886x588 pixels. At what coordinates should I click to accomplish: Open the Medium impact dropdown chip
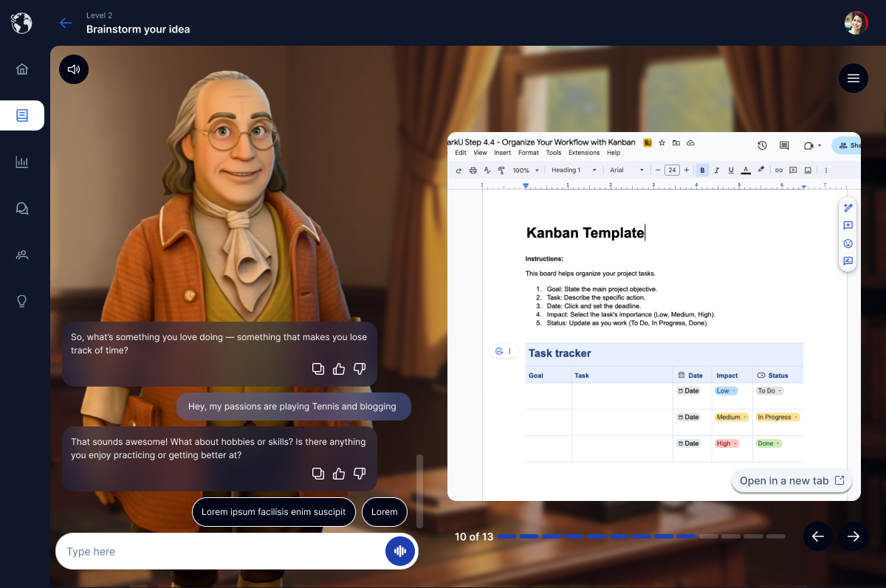click(732, 418)
